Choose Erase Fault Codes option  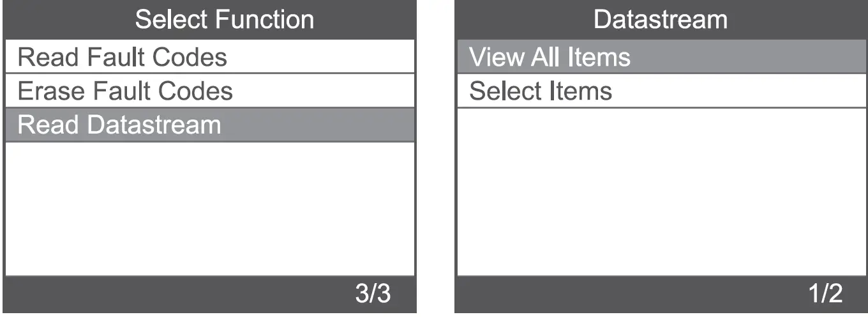click(125, 91)
